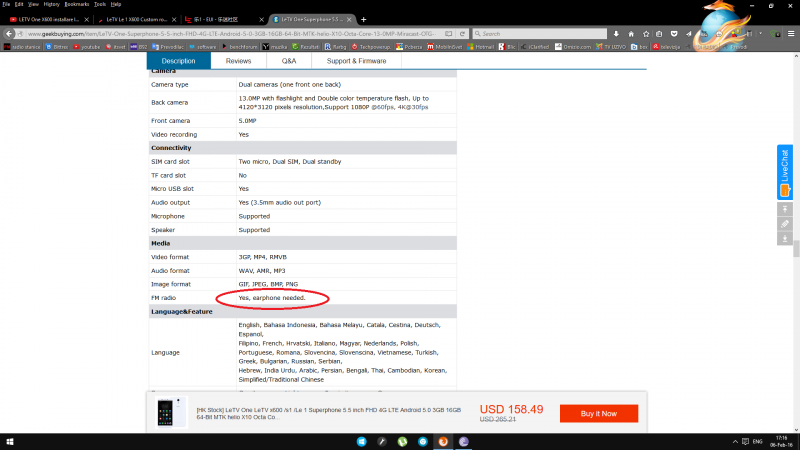Viewport: 800px width, 450px height.
Task: Open MobilniSvet bookmark
Action: [444, 47]
